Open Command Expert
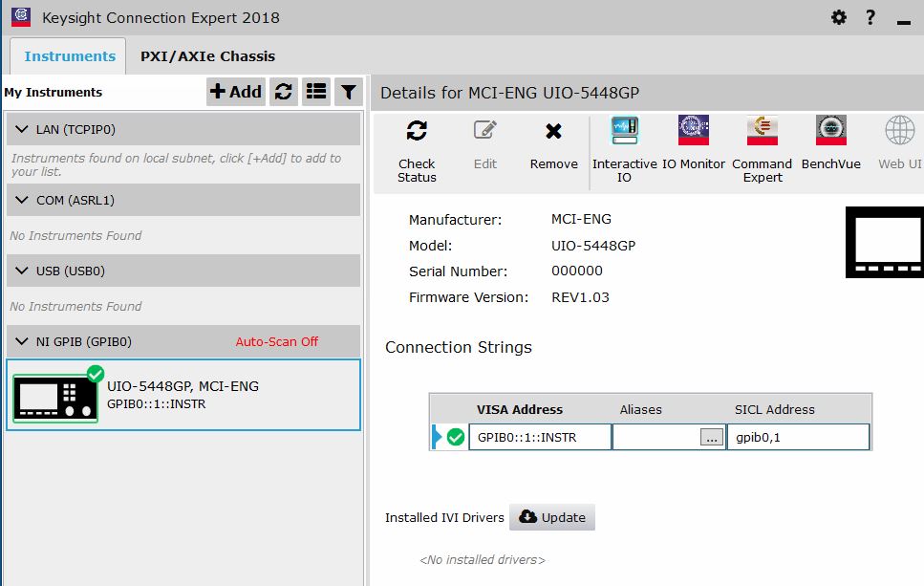Viewport: 924px width, 586px height. click(762, 150)
